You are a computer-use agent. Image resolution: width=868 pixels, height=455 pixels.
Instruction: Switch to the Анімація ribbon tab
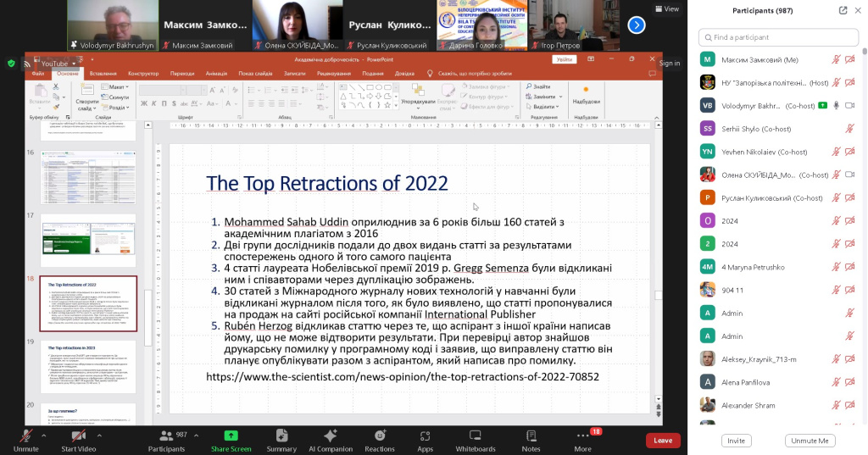click(216, 73)
